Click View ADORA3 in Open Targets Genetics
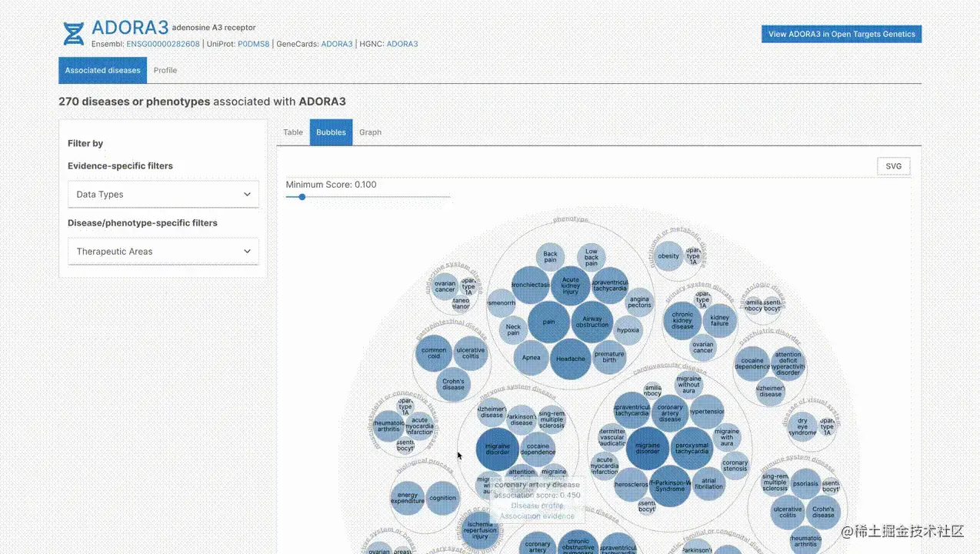The height and width of the screenshot is (554, 980). (842, 34)
